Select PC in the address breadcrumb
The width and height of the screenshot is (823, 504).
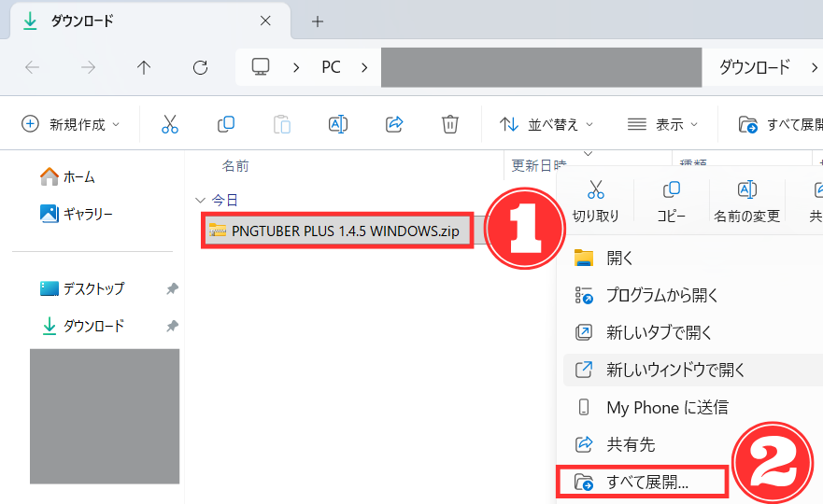(331, 67)
